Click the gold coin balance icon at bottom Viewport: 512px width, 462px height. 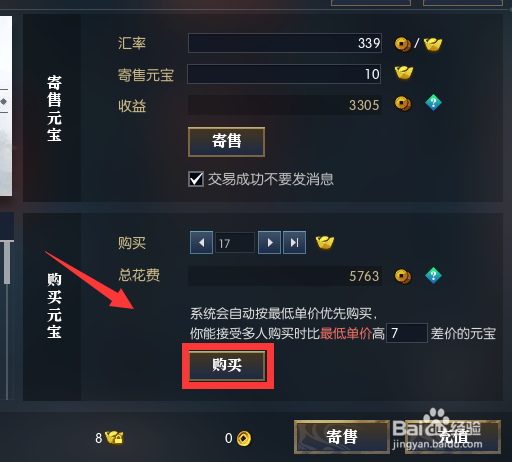pos(244,438)
